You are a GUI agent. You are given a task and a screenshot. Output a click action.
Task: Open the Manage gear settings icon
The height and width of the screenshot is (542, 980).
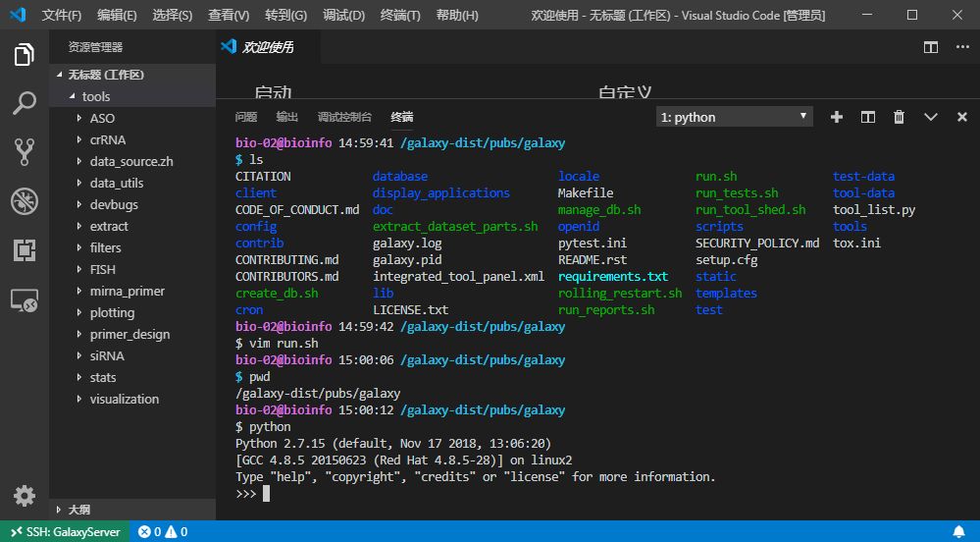click(24, 496)
